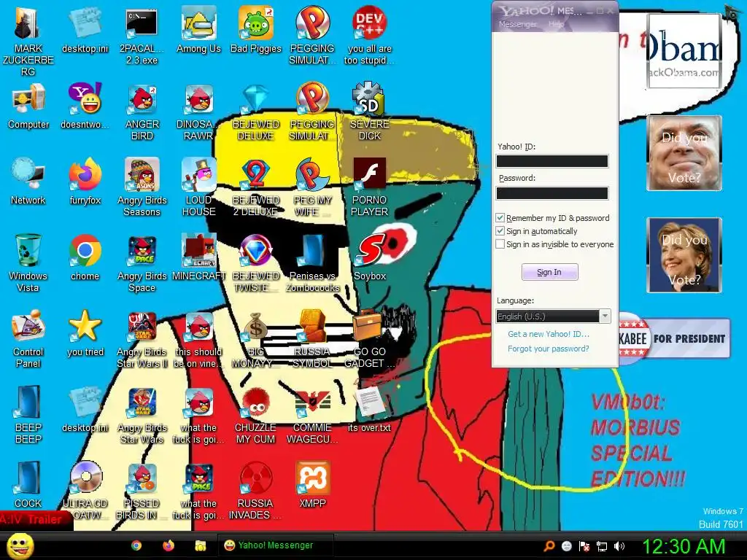Click the Sign In button

(x=550, y=272)
